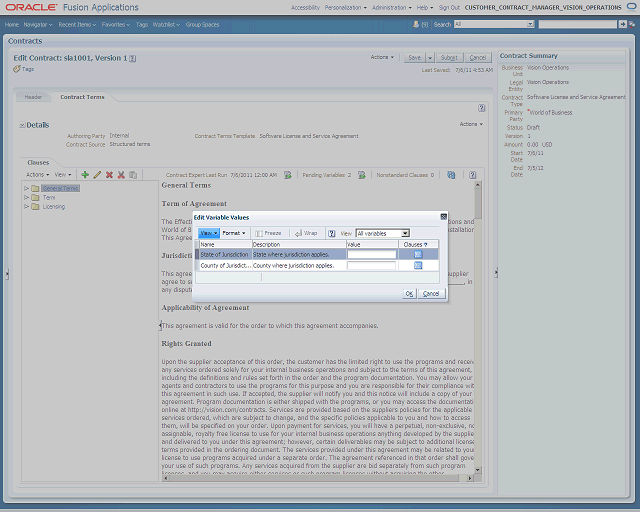
Task: Select the Contract Terms tab
Action: coord(82,97)
